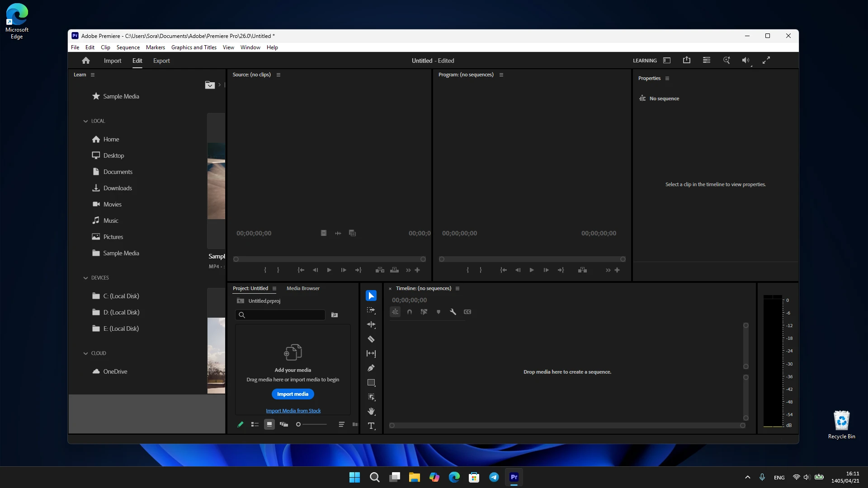Select the Hand tool

pos(371,412)
